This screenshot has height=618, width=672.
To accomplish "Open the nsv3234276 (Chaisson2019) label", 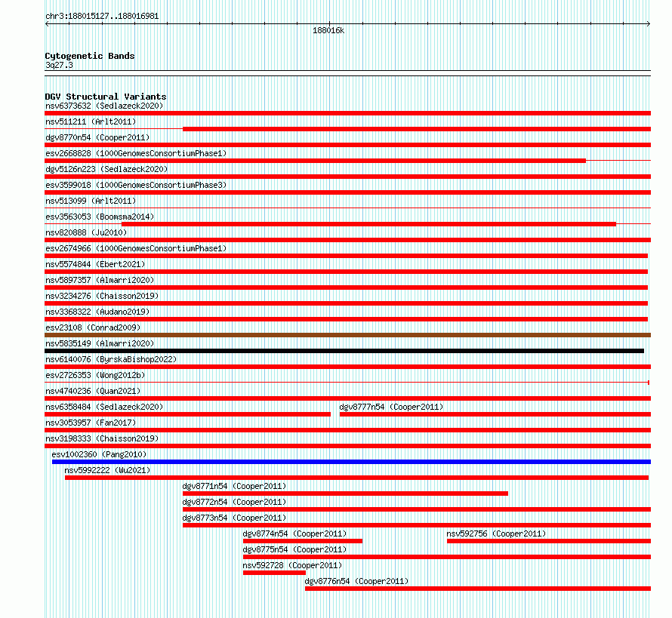I will click(x=102, y=296).
